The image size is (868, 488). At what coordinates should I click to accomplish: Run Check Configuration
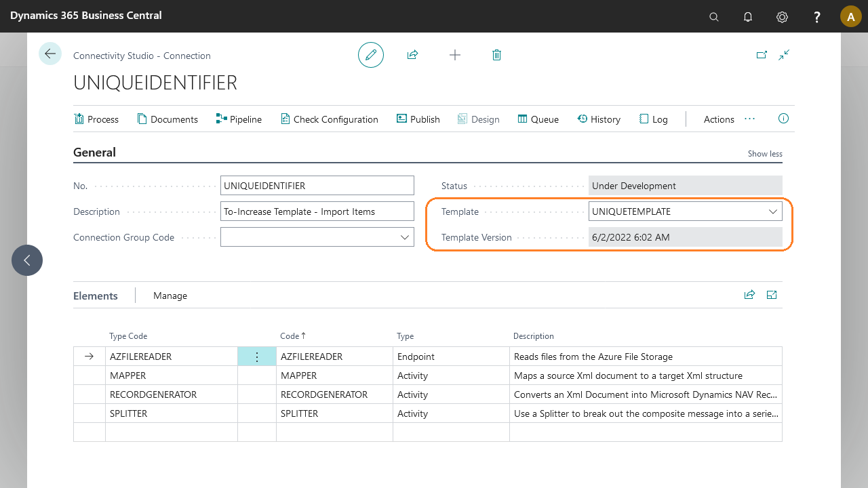tap(330, 119)
